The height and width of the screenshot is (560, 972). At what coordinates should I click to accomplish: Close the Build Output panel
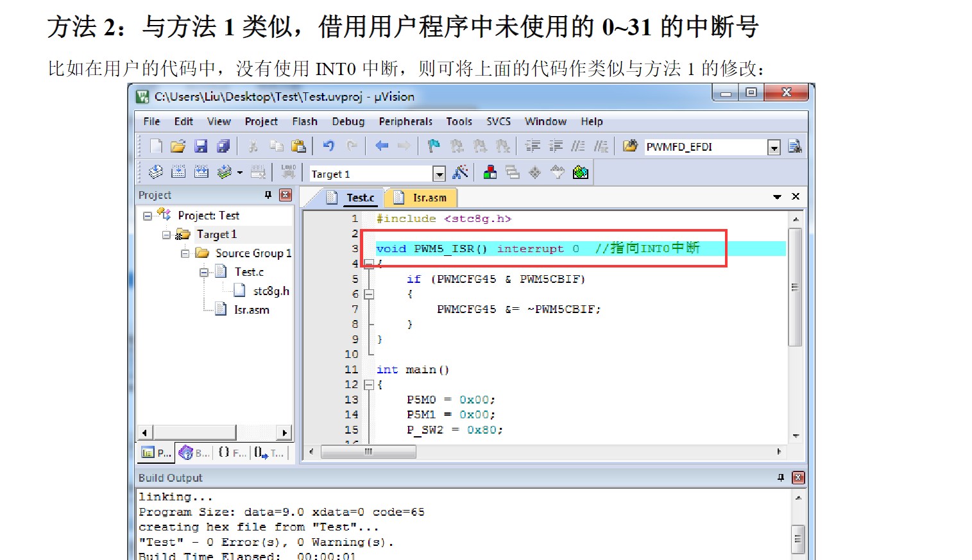click(x=798, y=477)
